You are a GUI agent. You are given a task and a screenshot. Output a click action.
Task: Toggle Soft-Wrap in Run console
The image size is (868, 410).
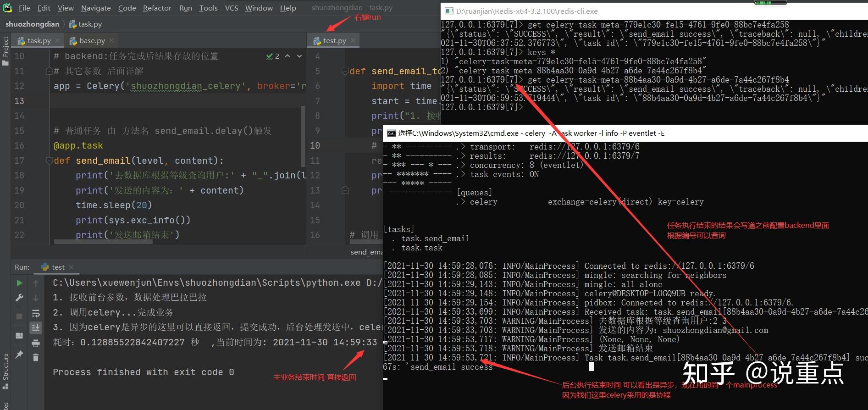click(36, 313)
